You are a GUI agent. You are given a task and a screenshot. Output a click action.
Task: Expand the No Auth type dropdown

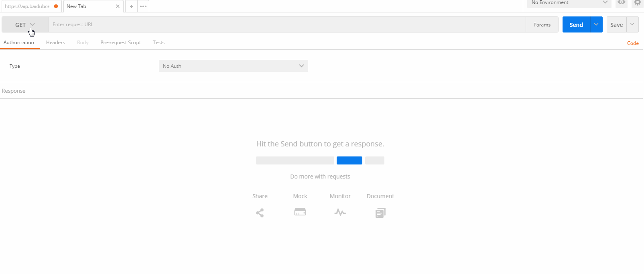[x=234, y=66]
